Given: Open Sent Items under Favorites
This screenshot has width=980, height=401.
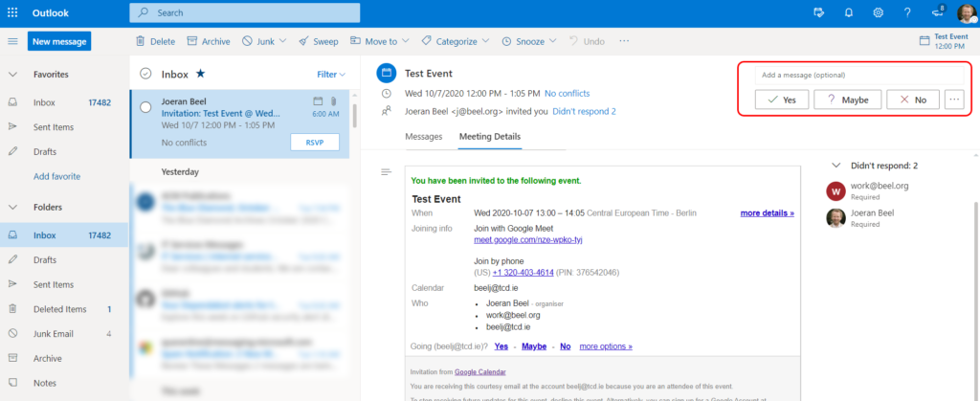Looking at the screenshot, I should (x=64, y=126).
